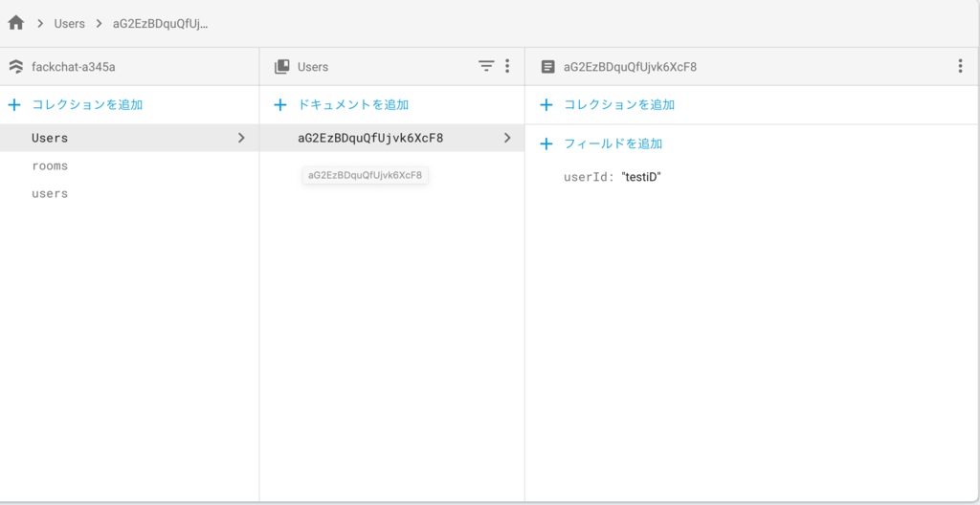Click the Users title in middle panel header
Screen dimensions: 980x505
[x=313, y=66]
